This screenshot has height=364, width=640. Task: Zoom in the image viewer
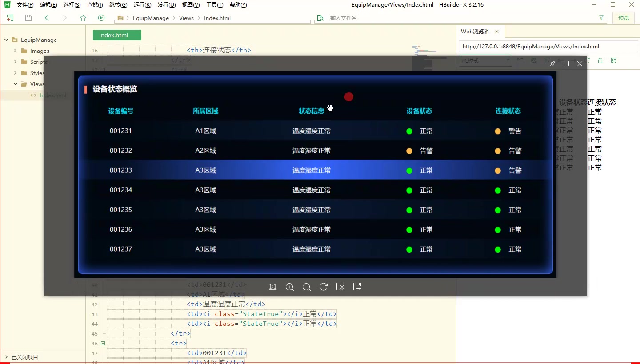point(290,287)
